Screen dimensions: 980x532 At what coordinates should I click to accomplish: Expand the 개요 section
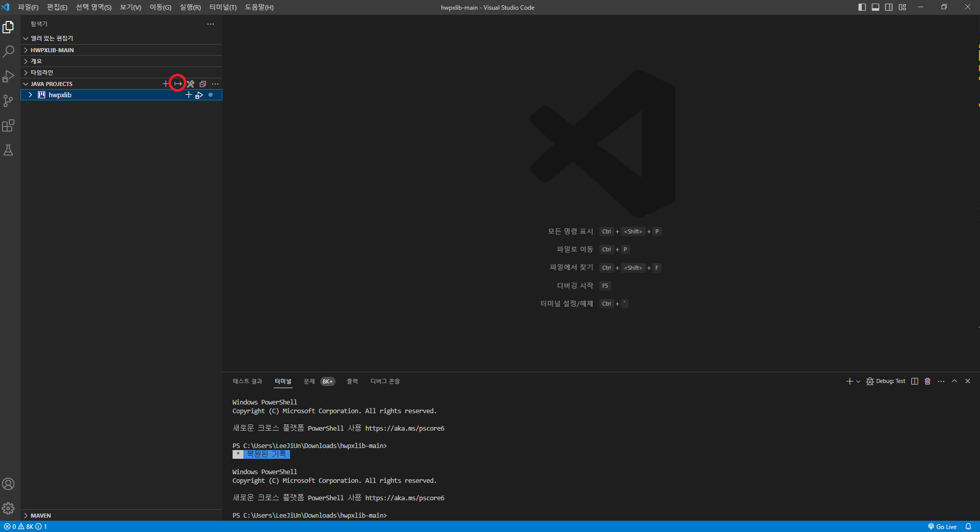pyautogui.click(x=121, y=61)
